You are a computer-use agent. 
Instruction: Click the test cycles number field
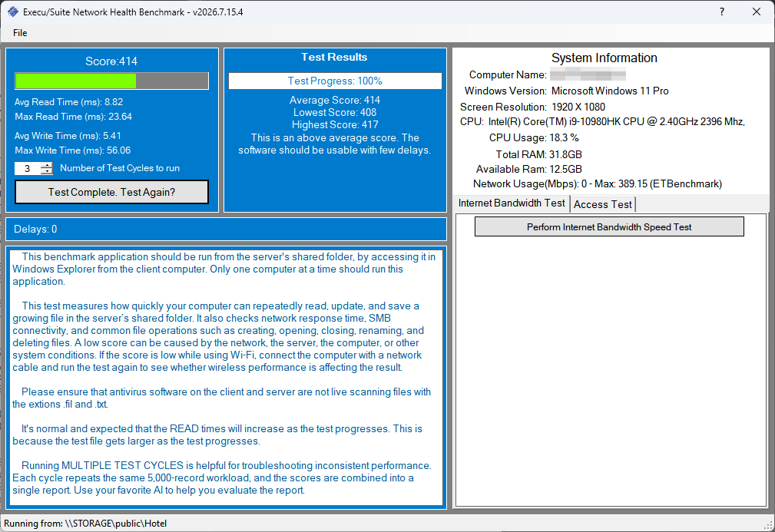pos(28,168)
